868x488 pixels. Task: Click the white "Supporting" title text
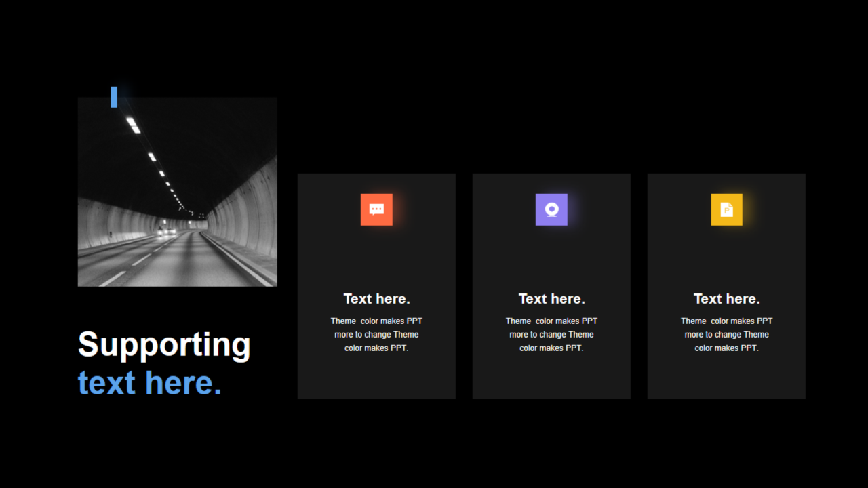click(x=164, y=344)
